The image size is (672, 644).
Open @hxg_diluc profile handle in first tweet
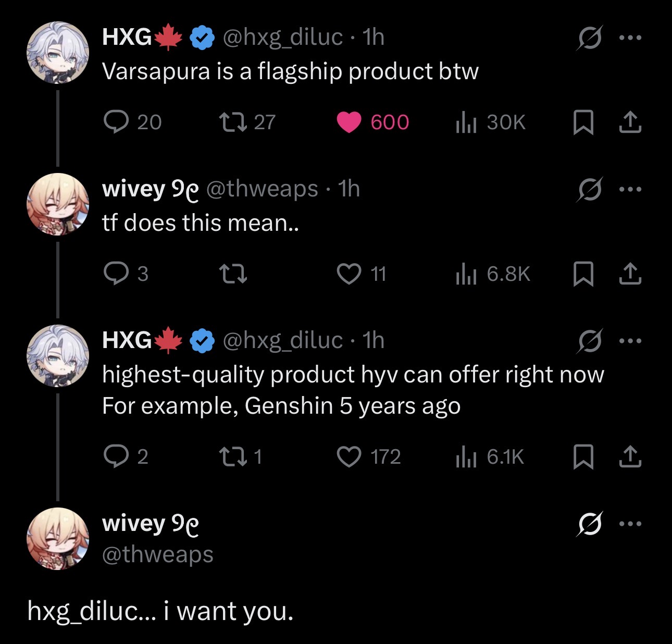[x=283, y=37]
